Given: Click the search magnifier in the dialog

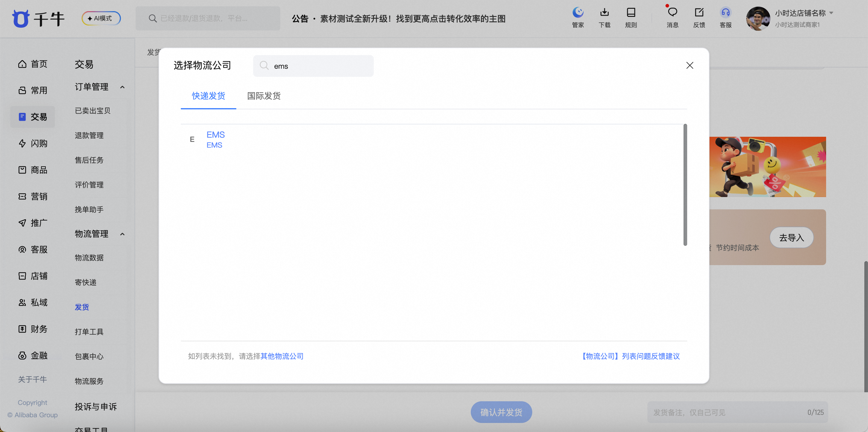Looking at the screenshot, I should tap(264, 66).
